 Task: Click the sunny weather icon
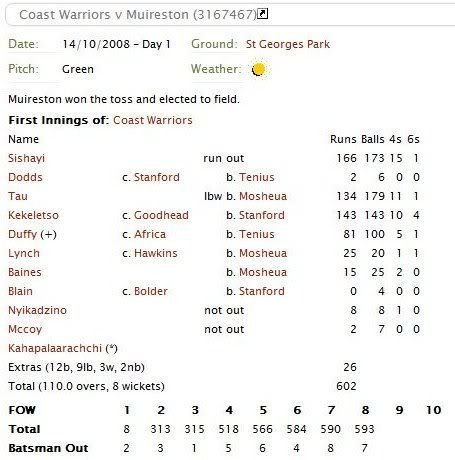tap(259, 69)
